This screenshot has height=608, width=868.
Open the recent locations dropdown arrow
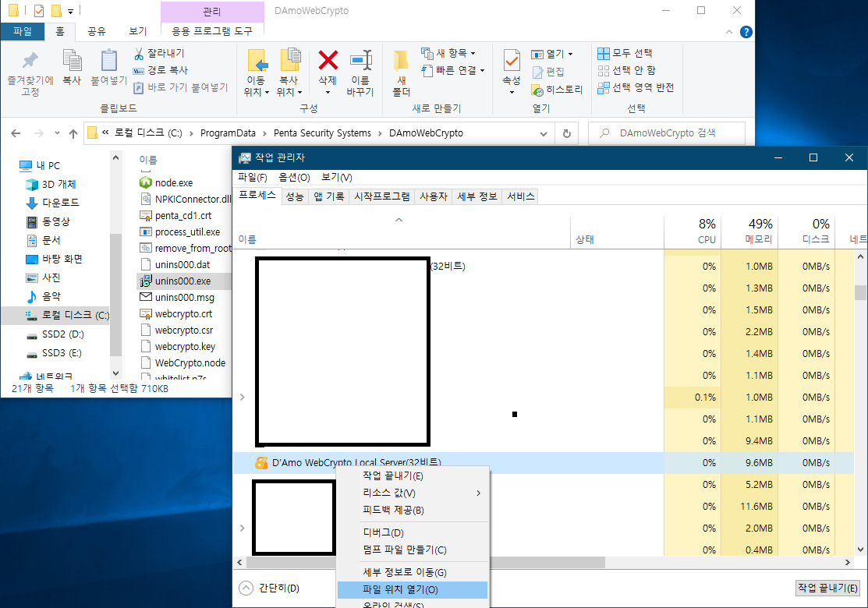coord(57,133)
